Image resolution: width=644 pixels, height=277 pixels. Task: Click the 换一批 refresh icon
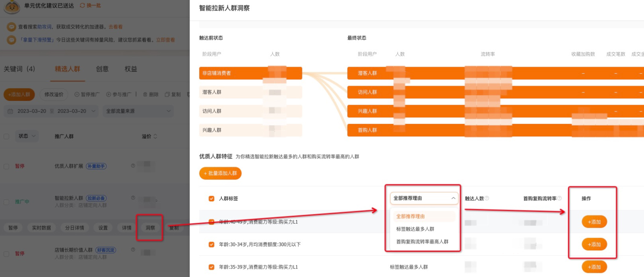tap(82, 6)
